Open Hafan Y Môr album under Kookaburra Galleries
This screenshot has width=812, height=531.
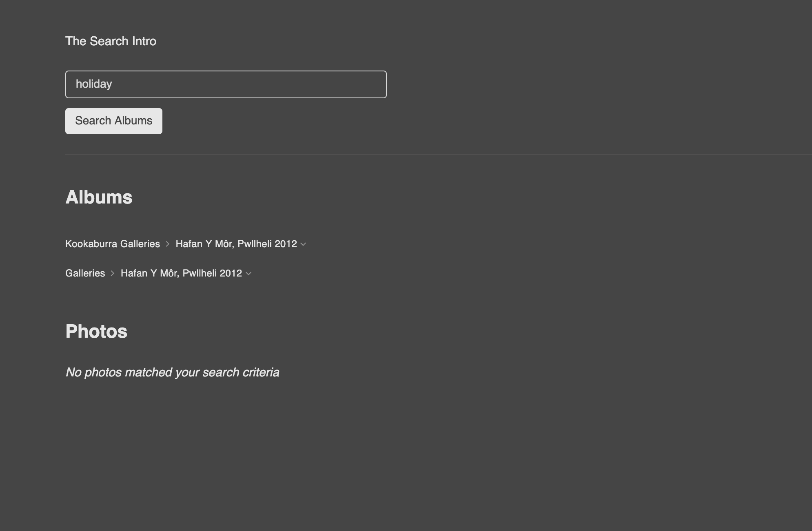236,244
